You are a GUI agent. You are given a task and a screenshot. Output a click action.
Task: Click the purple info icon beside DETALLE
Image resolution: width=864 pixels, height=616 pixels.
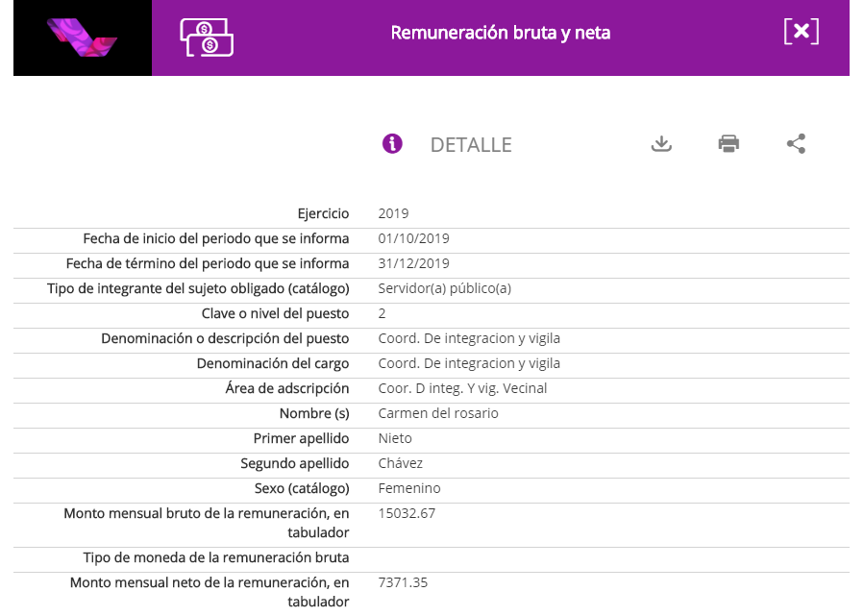click(x=392, y=144)
